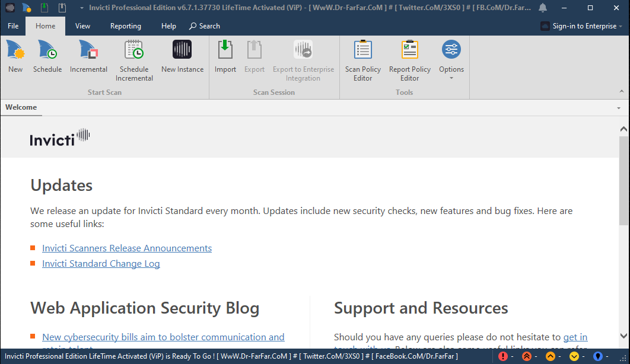The width and height of the screenshot is (630, 364).
Task: Open the document tab list dropdown arrow
Action: point(619,108)
